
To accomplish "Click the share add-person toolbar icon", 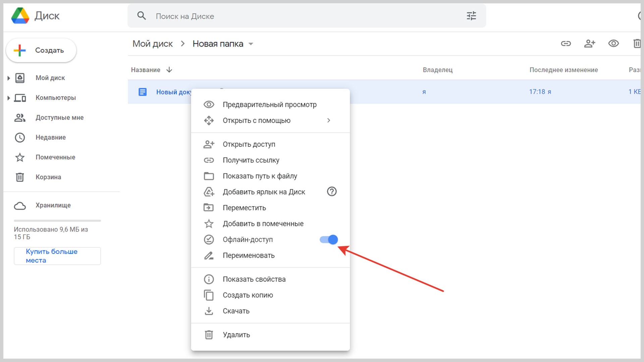I will tap(589, 44).
